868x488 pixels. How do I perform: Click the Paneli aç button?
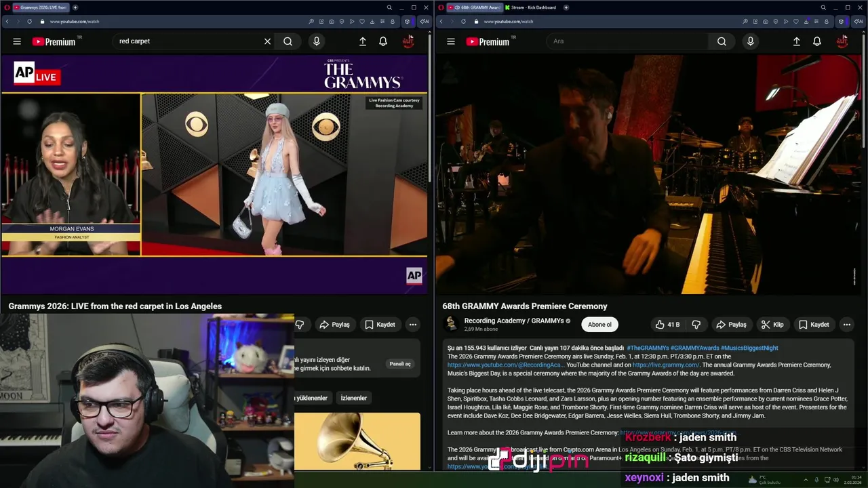point(400,364)
